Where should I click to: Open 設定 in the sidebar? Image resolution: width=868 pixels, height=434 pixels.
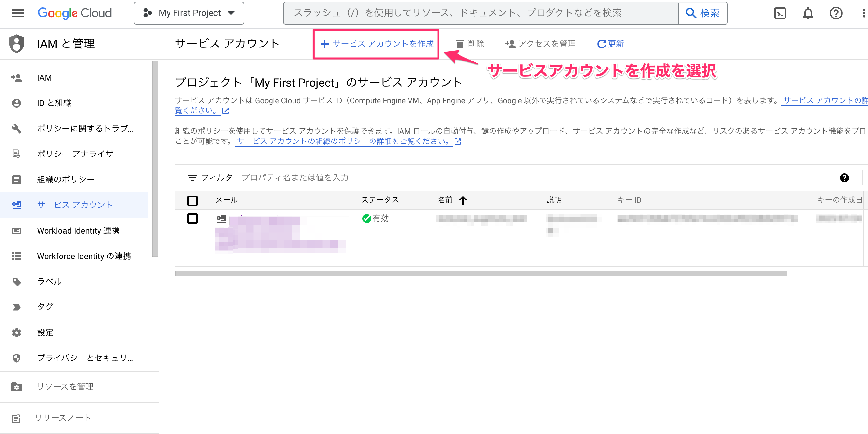pyautogui.click(x=74, y=333)
